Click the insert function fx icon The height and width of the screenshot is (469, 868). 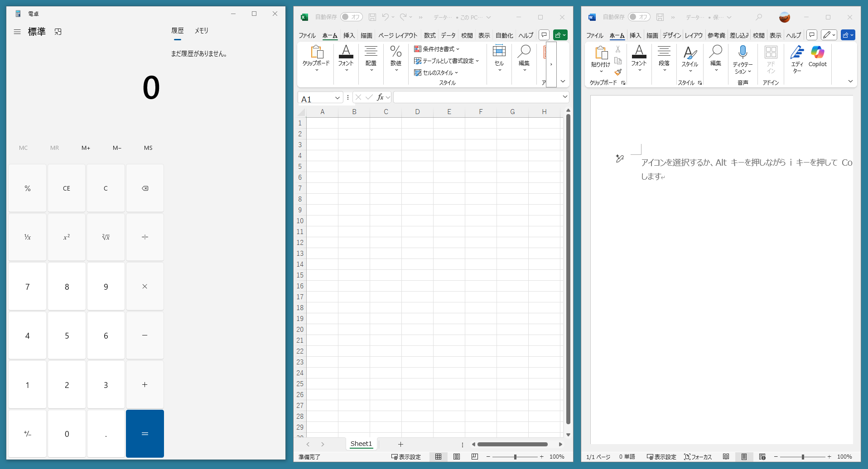[x=380, y=97]
